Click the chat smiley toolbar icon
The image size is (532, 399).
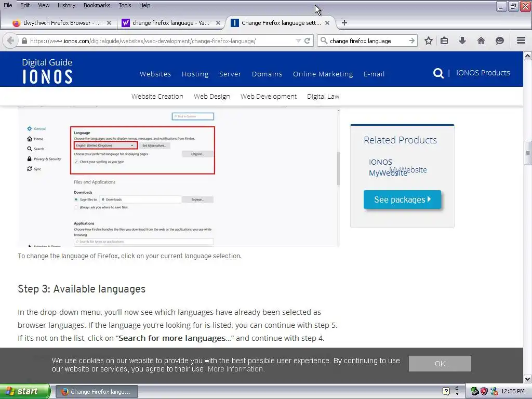499,41
